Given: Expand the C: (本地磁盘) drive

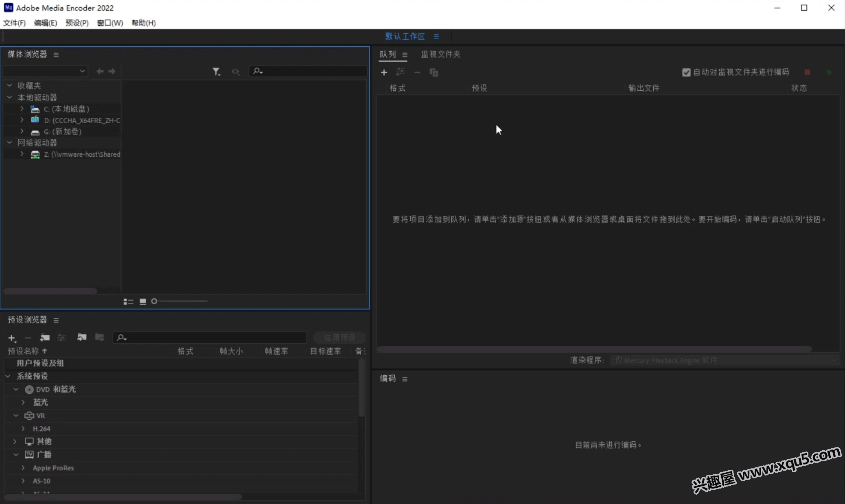Looking at the screenshot, I should 22,109.
